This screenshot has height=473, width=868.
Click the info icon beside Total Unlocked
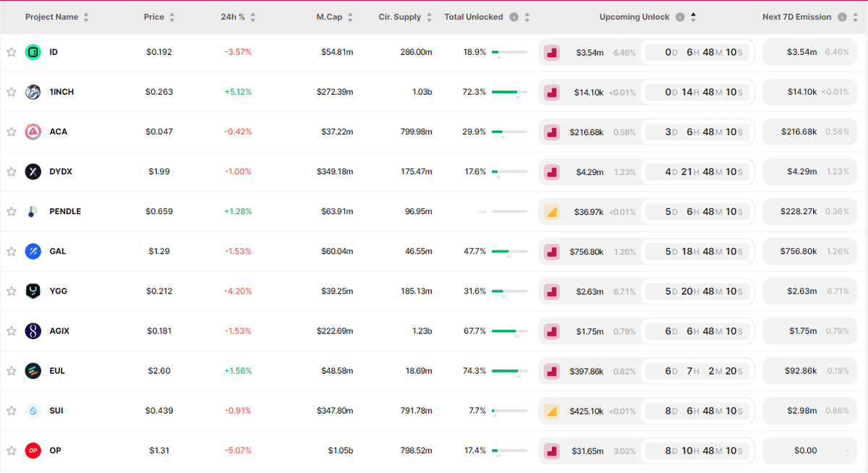point(514,17)
